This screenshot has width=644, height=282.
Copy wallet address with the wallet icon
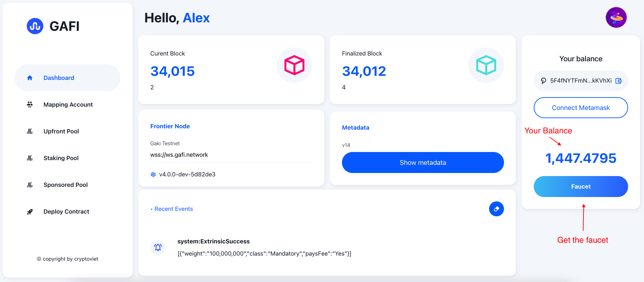click(618, 81)
